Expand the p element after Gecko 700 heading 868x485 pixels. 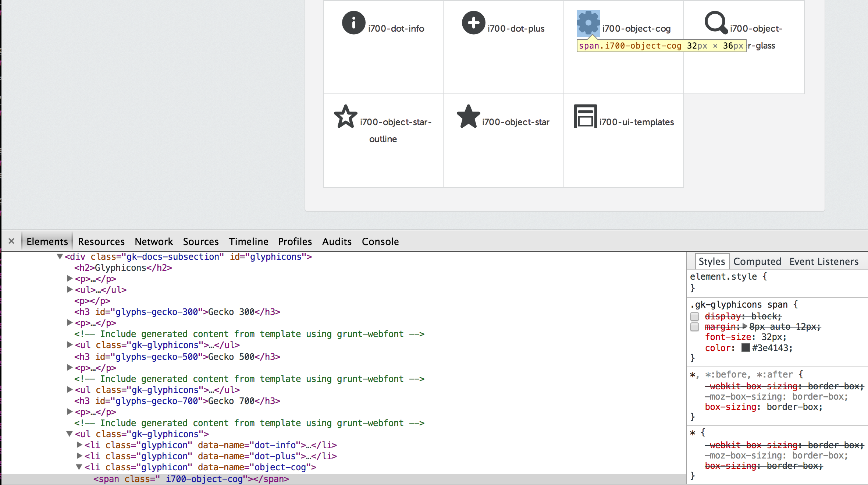[x=70, y=411]
